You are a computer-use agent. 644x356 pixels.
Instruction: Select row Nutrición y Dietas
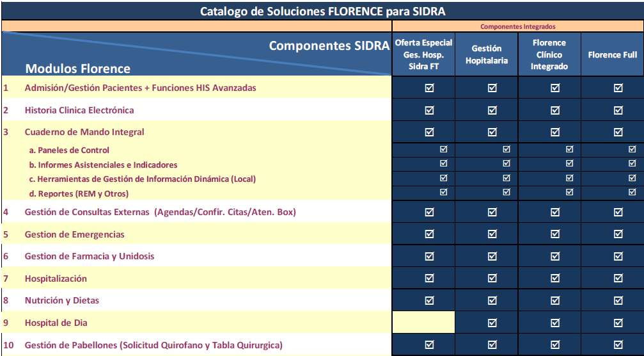pyautogui.click(x=196, y=300)
